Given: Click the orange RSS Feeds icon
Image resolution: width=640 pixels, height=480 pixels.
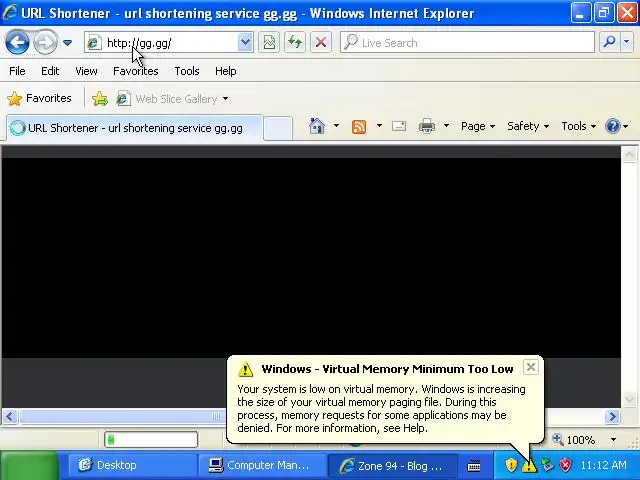Looking at the screenshot, I should point(359,127).
